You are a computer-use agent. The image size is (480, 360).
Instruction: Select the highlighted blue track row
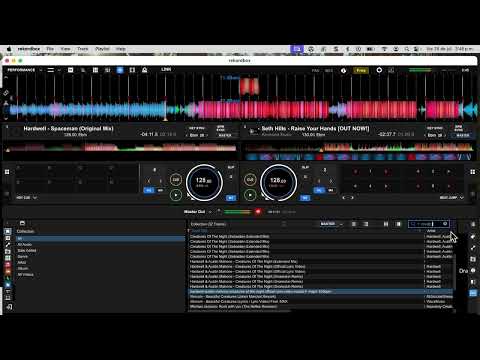tap(321, 292)
